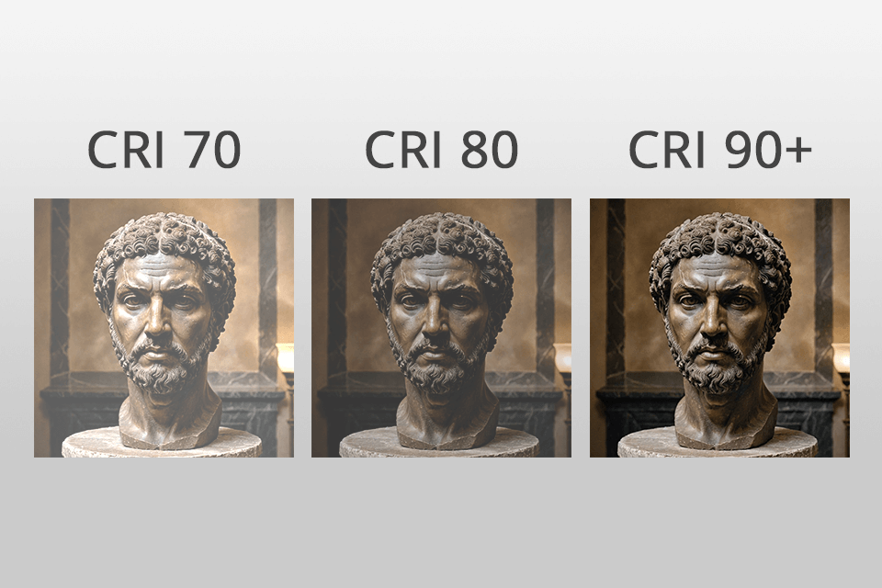Click the stone pedestal in CRI 90+ image

coord(718,444)
